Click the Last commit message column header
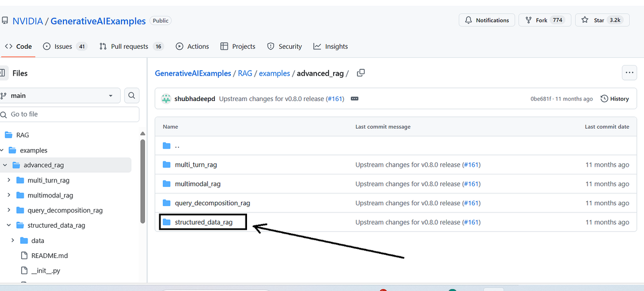Image resolution: width=644 pixels, height=291 pixels. click(383, 127)
